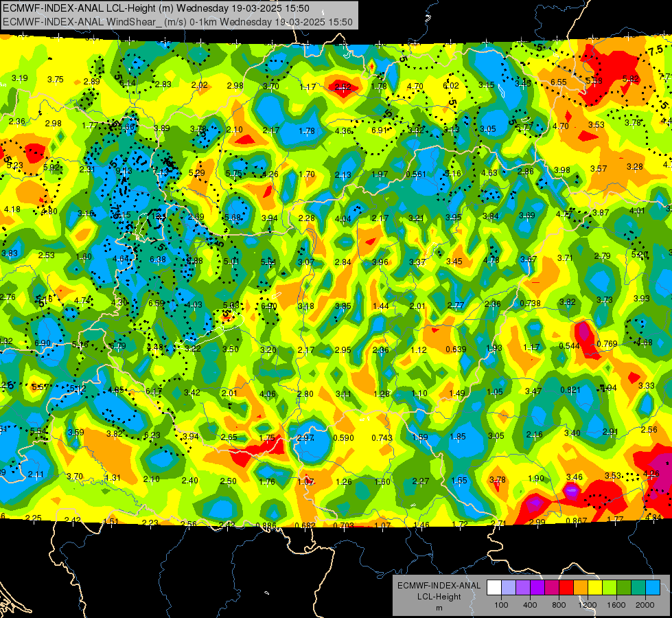Click the wind shear value 6.59
The height and width of the screenshot is (618, 672).
[157, 304]
